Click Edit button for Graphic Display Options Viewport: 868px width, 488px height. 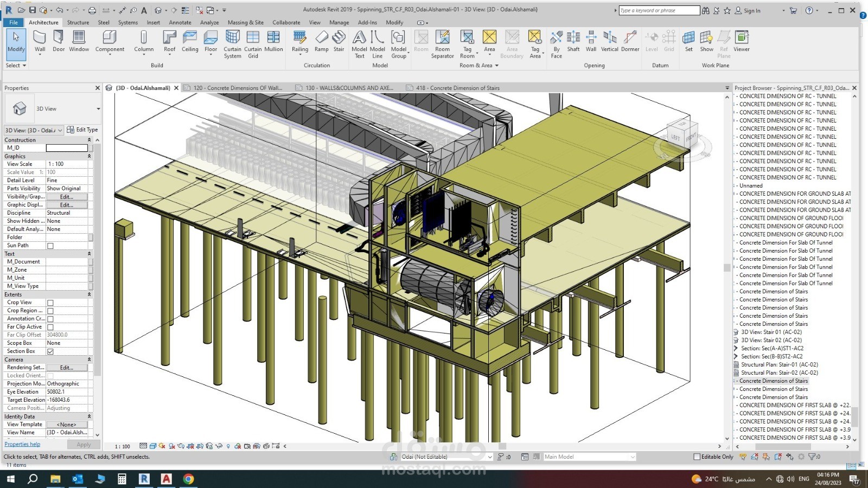point(67,205)
